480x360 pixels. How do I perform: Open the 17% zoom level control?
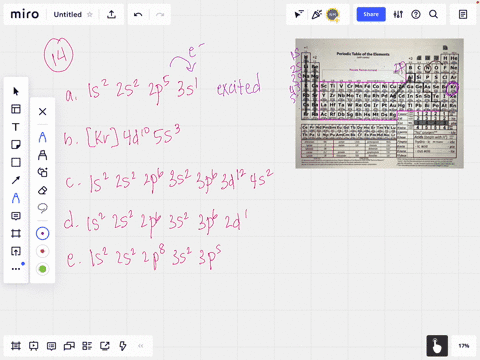464,346
